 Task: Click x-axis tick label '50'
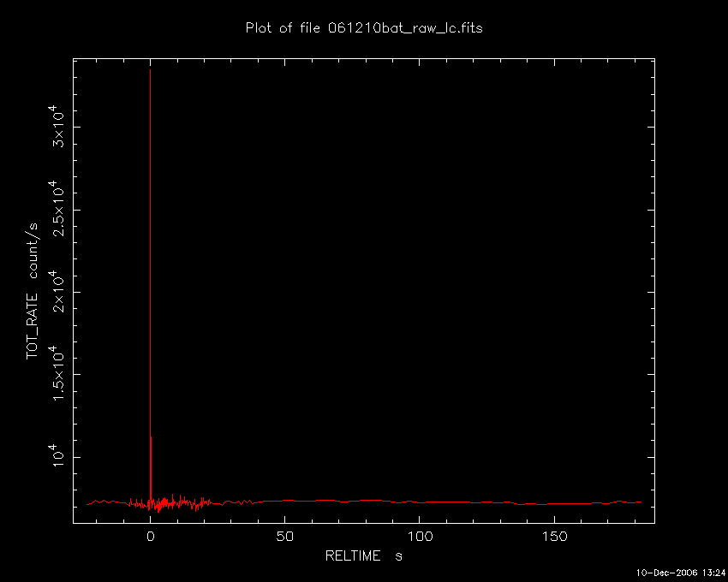coord(284,537)
